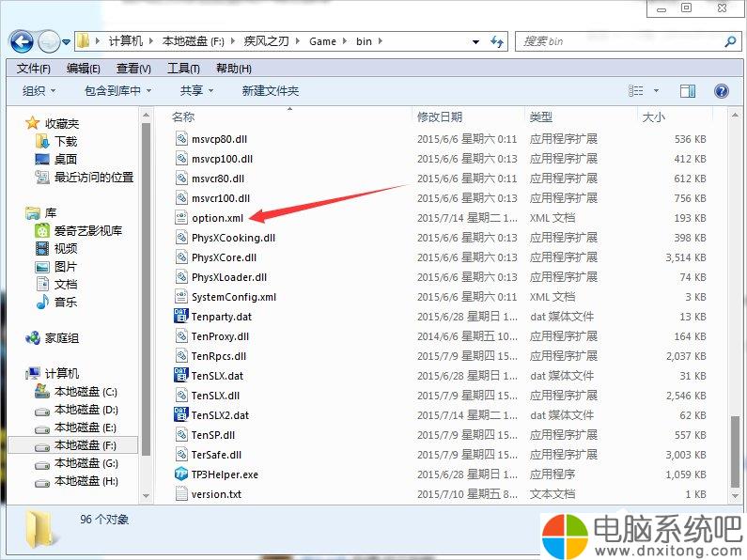Select the msvcp80.dll file icon

tap(181, 138)
